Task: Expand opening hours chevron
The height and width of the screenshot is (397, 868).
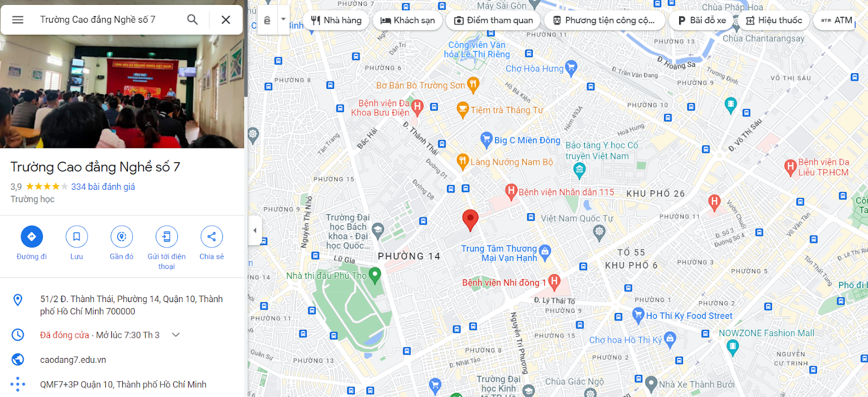Action: pos(176,335)
